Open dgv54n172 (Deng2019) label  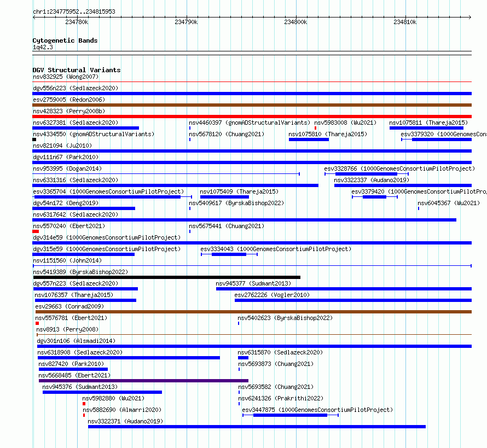pos(66,203)
